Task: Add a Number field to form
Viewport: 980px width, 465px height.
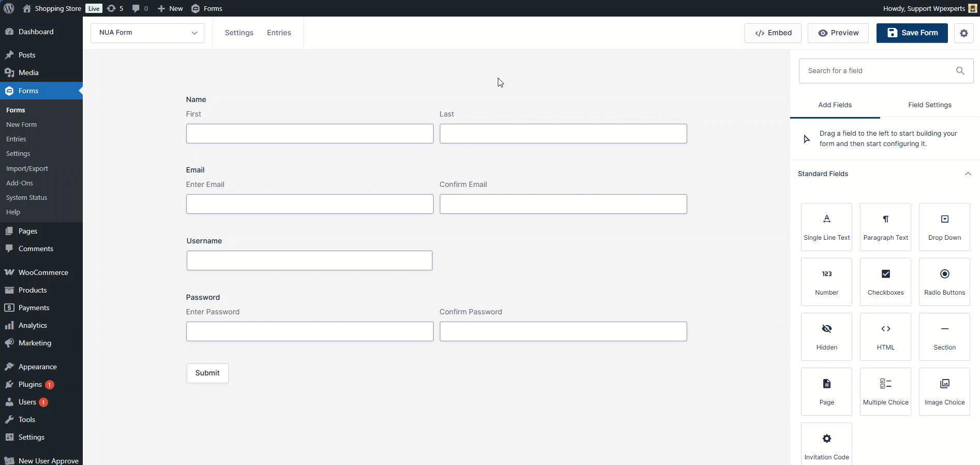Action: [x=826, y=282]
